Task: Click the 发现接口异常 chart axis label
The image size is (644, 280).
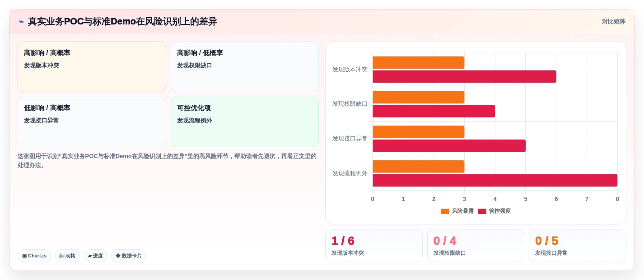Action: [350, 139]
